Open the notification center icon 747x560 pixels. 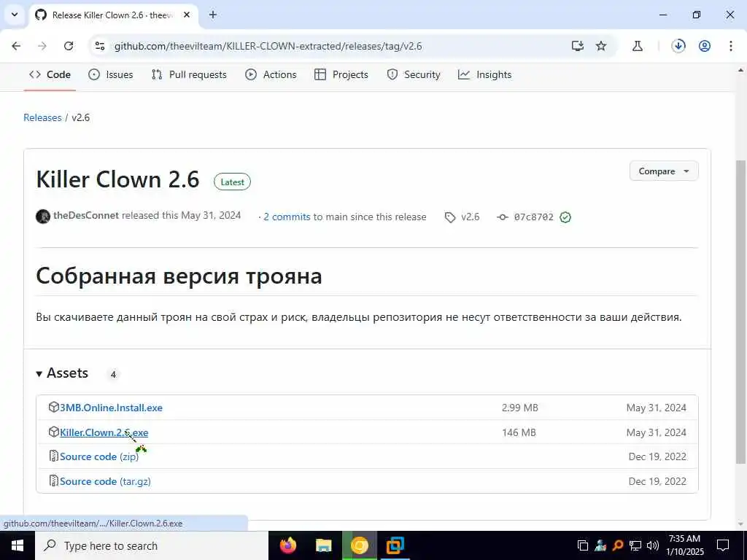click(x=723, y=545)
